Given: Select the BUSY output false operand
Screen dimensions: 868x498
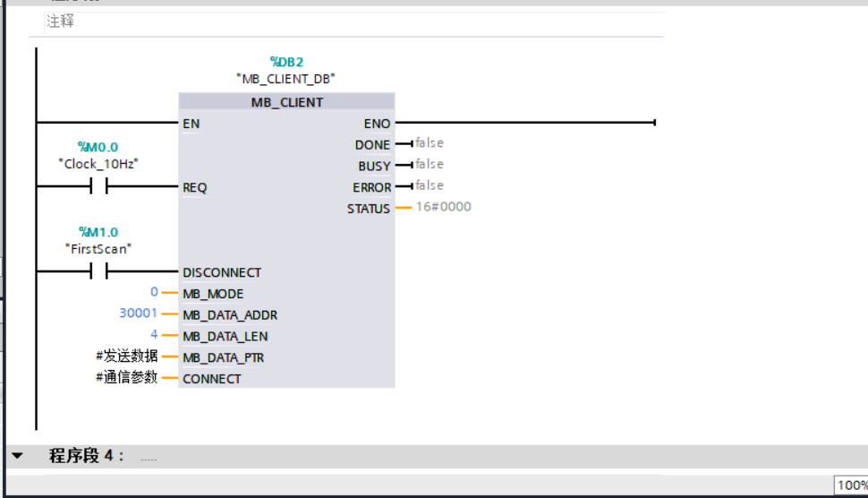Looking at the screenshot, I should tap(430, 165).
